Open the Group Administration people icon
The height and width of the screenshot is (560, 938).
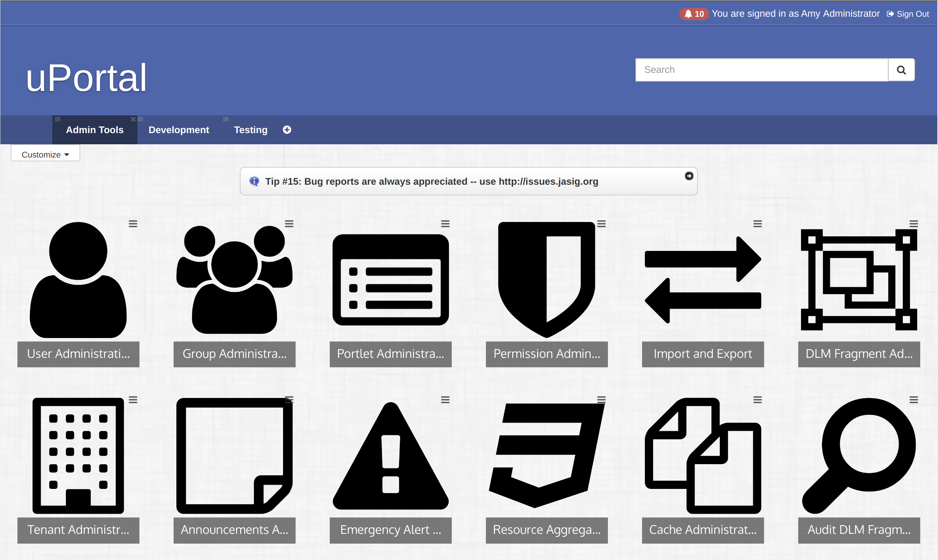(x=234, y=279)
